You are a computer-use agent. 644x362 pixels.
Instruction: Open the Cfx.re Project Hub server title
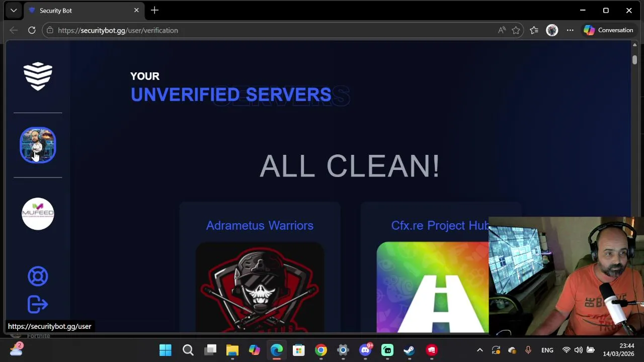click(440, 225)
